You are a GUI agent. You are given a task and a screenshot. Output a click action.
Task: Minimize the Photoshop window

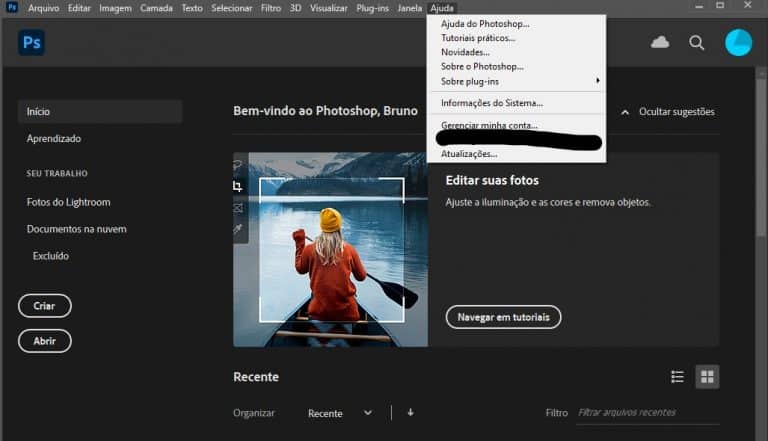coord(699,6)
